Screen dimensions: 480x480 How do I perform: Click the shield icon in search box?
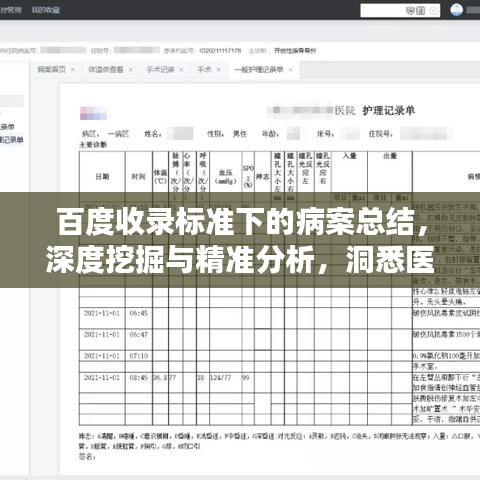410,11
